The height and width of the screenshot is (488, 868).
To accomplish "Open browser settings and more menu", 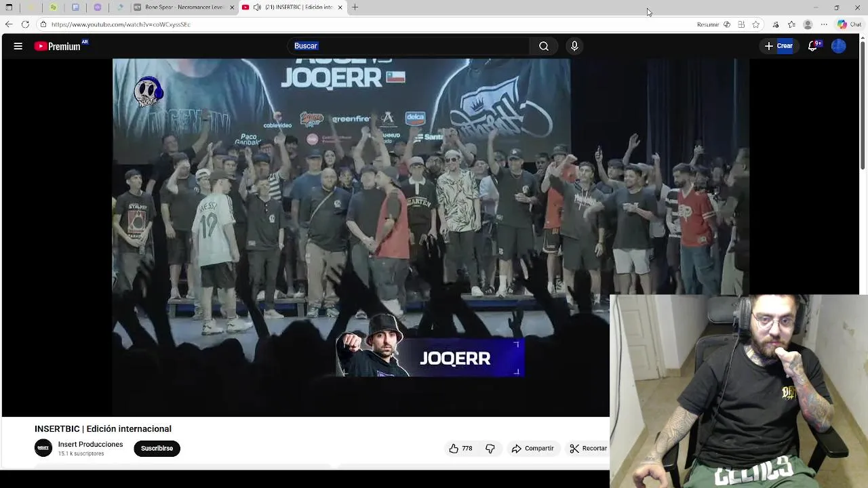I will [x=824, y=24].
